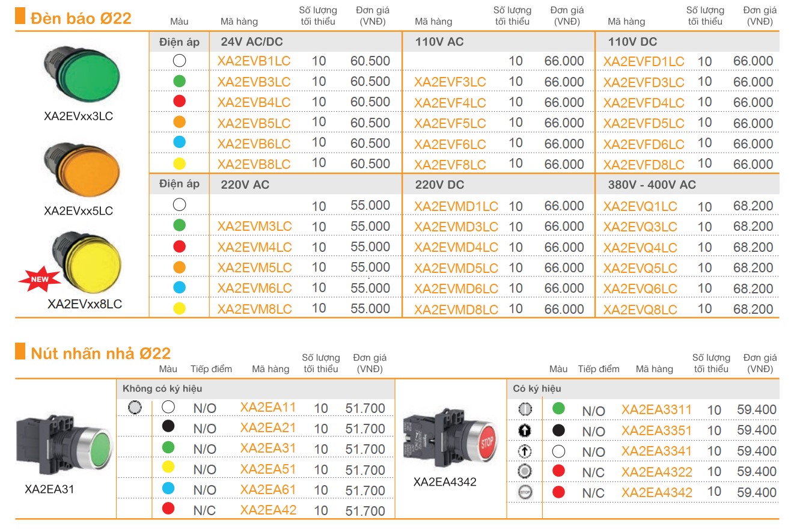The width and height of the screenshot is (794, 532).
Task: Click the STOP symbol icon beside XA2EA4342
Action: point(525,492)
